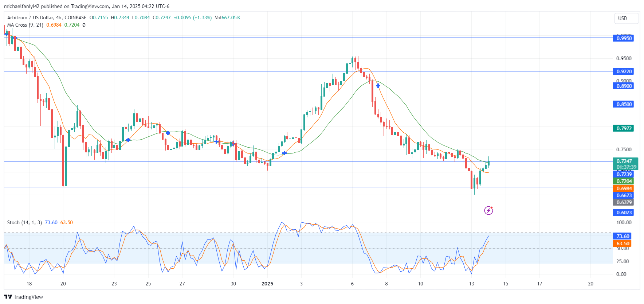Click the 0.7239 price label

pos(624,174)
